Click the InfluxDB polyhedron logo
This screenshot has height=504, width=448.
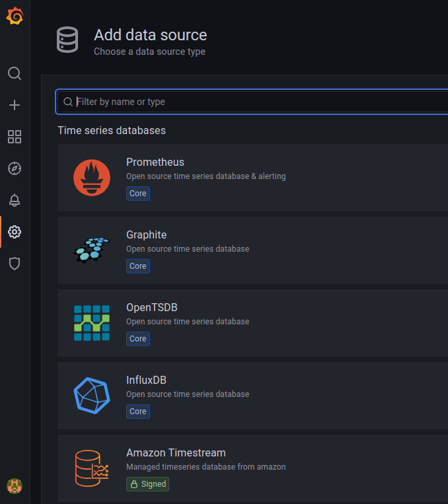click(x=92, y=396)
